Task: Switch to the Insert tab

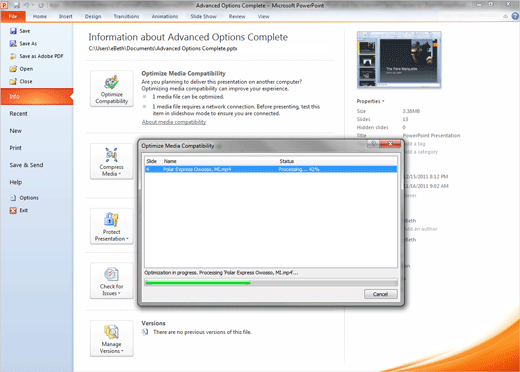Action: 66,16
